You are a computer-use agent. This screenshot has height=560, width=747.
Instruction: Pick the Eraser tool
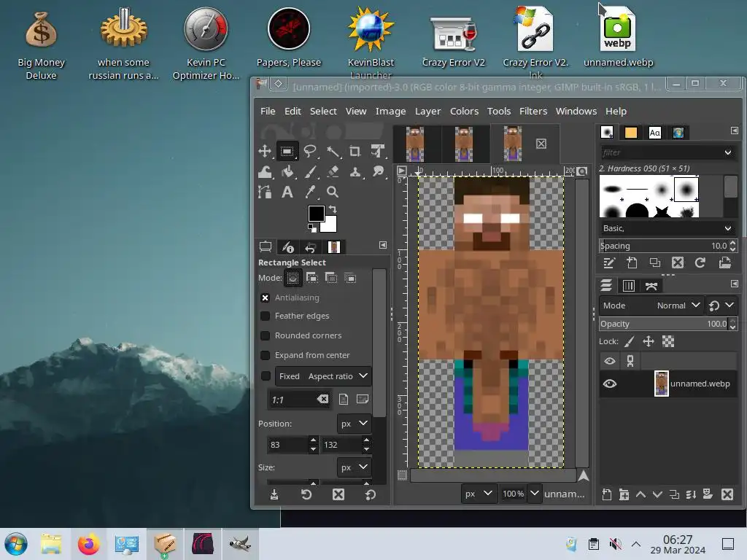[x=333, y=172]
